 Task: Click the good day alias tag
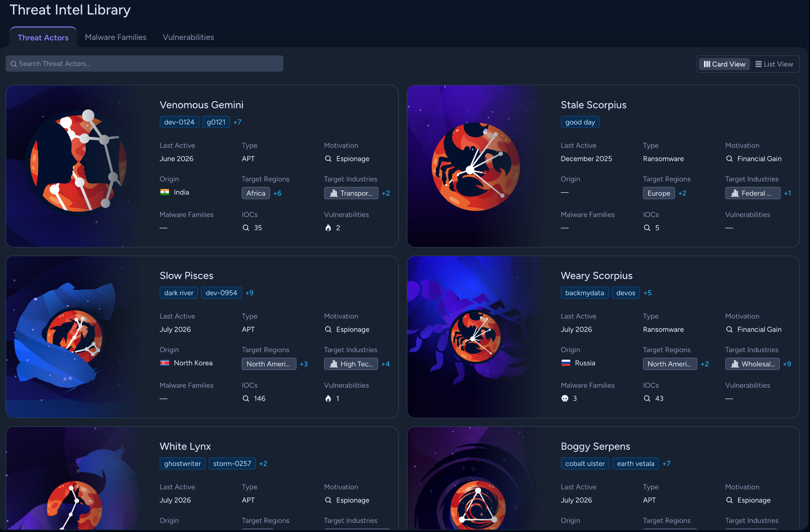click(x=580, y=122)
